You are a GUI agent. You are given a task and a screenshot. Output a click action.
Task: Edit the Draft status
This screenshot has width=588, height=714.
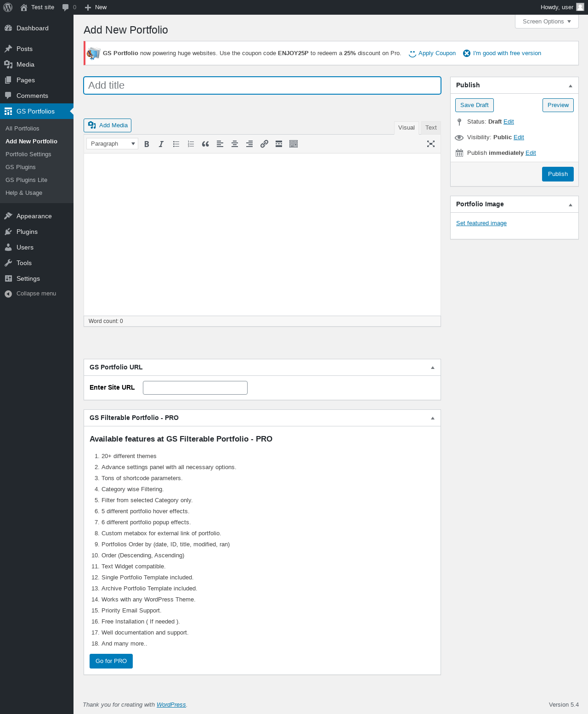point(509,122)
